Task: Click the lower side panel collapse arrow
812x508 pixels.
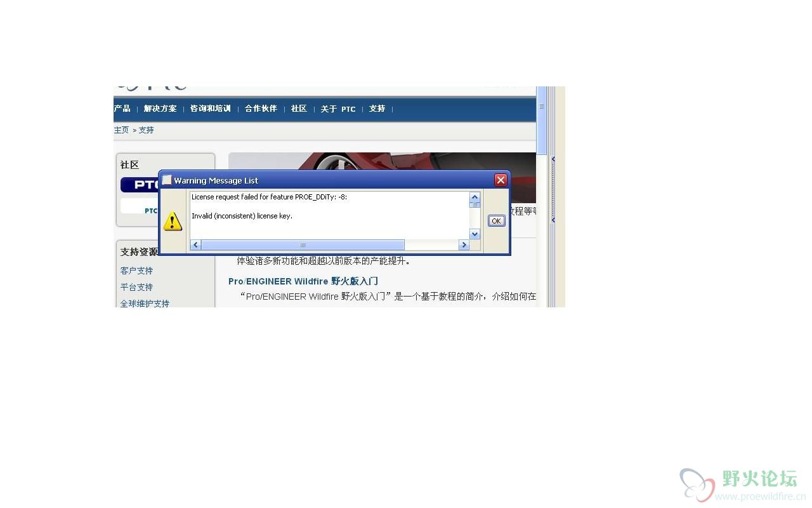Action: point(553,220)
